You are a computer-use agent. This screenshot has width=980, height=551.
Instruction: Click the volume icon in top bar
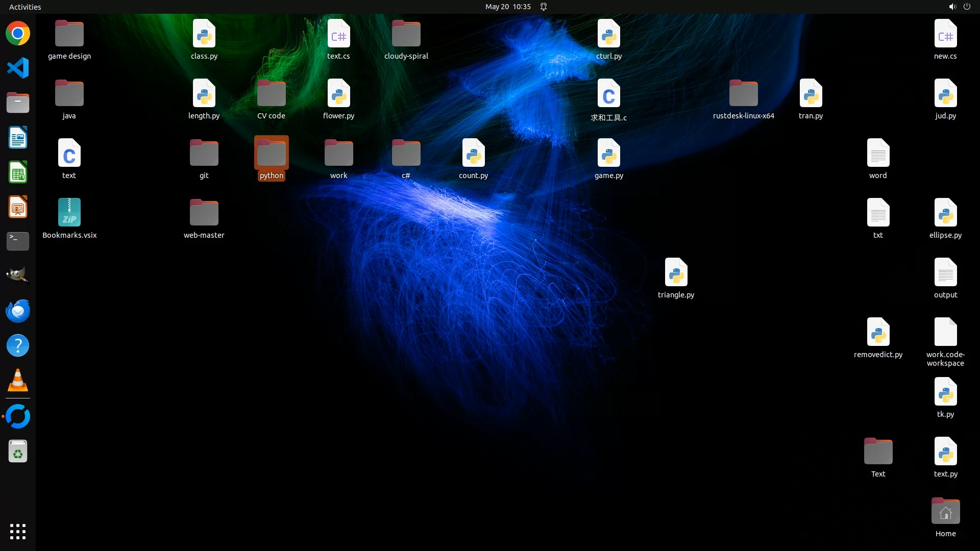click(x=952, y=7)
